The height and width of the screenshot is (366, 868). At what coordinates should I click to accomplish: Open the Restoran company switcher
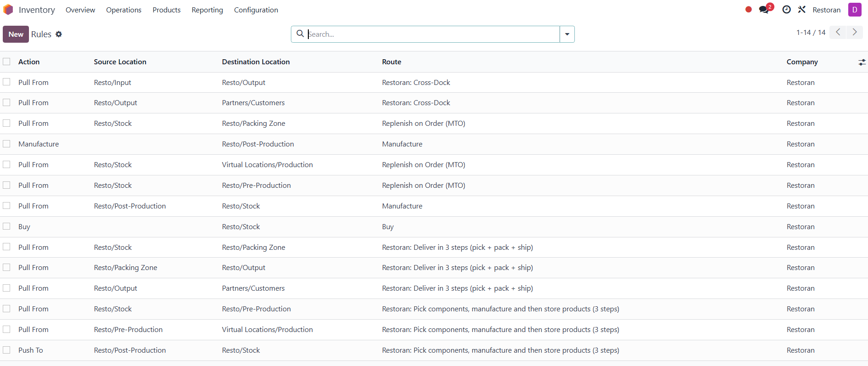tap(826, 10)
